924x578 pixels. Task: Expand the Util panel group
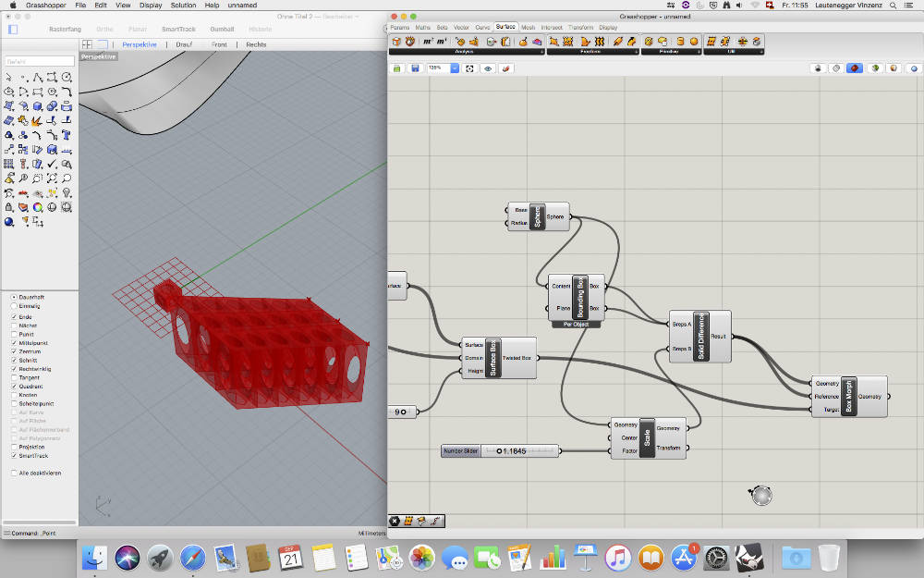(761, 51)
